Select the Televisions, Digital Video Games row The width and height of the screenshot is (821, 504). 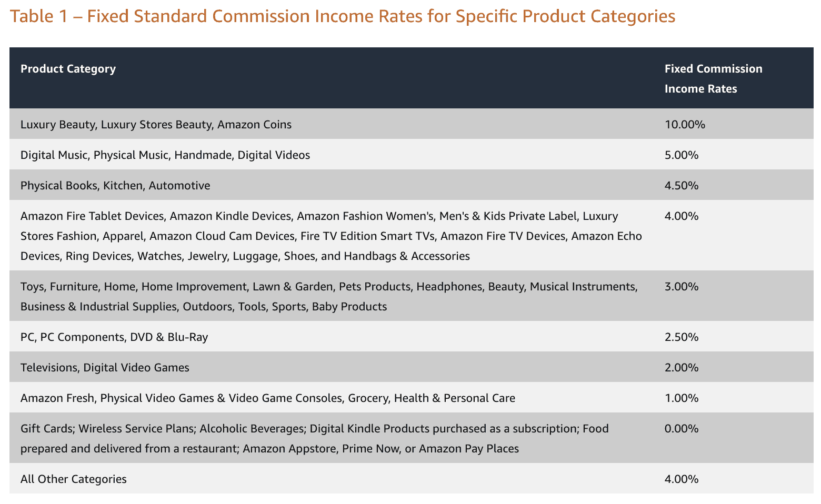(105, 368)
